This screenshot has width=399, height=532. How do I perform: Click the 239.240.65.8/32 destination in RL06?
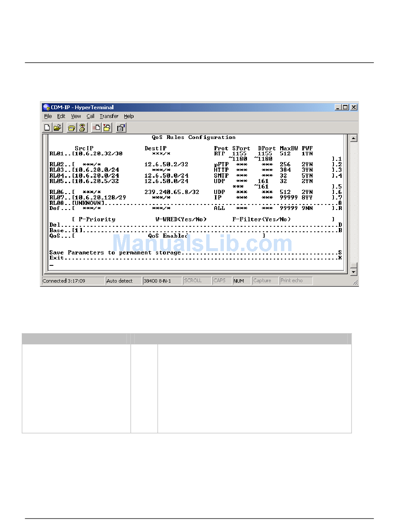(172, 192)
